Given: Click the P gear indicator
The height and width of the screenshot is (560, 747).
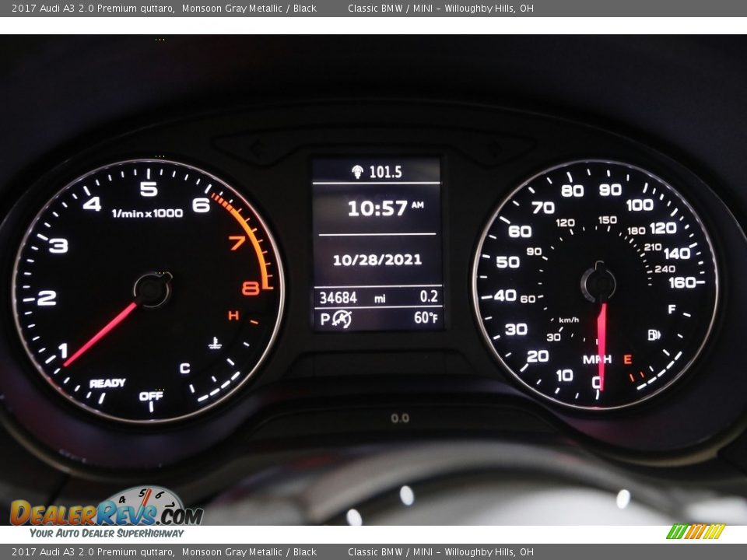Looking at the screenshot, I should point(325,319).
